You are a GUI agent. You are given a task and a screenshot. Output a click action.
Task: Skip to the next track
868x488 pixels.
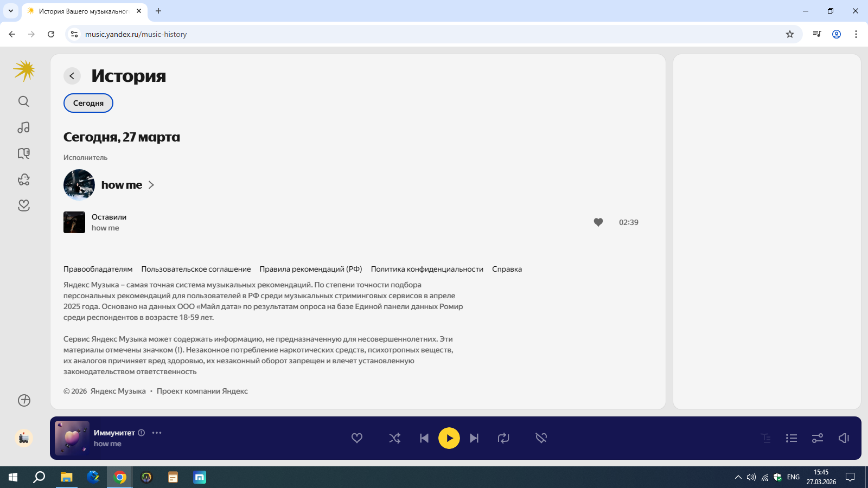[x=474, y=438]
